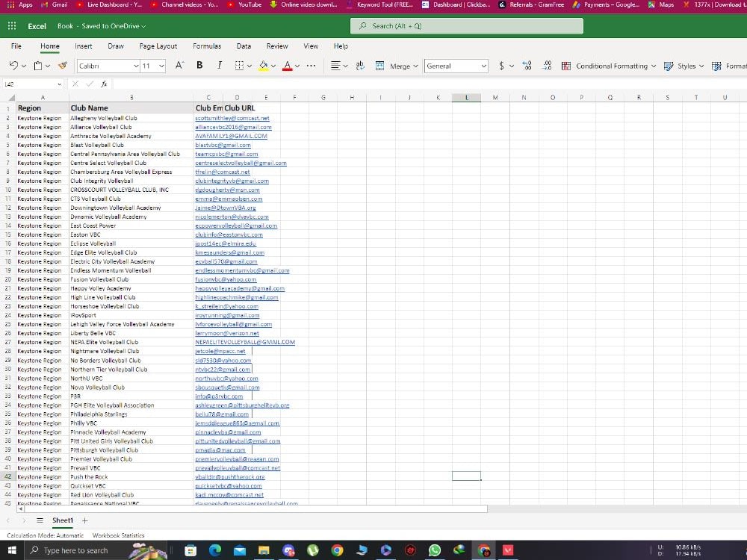The height and width of the screenshot is (560, 747).
Task: Click Workbook Statistics in status bar
Action: (118, 535)
